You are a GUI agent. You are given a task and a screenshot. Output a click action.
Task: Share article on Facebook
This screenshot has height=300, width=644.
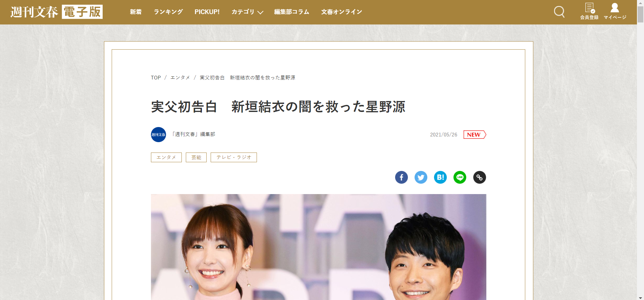point(401,177)
